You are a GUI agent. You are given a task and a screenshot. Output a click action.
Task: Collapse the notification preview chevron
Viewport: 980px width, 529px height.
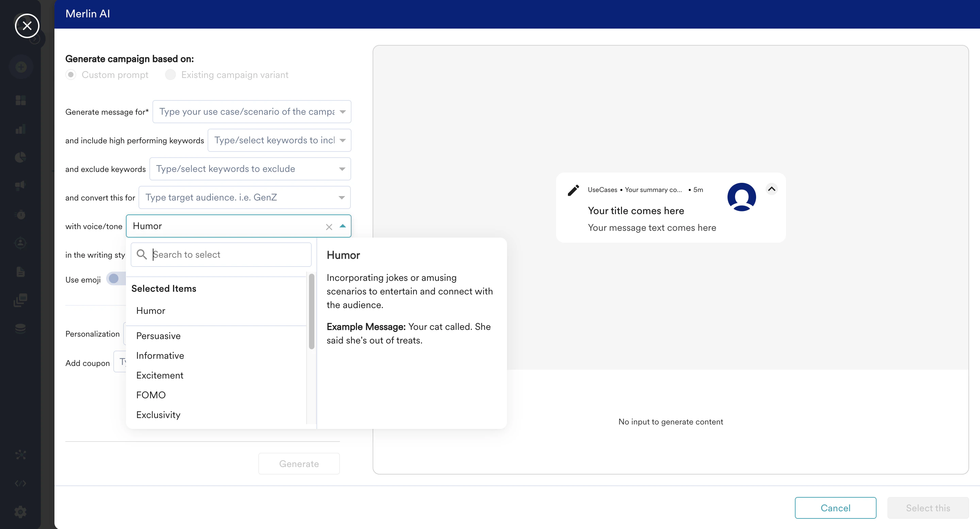[x=771, y=189]
